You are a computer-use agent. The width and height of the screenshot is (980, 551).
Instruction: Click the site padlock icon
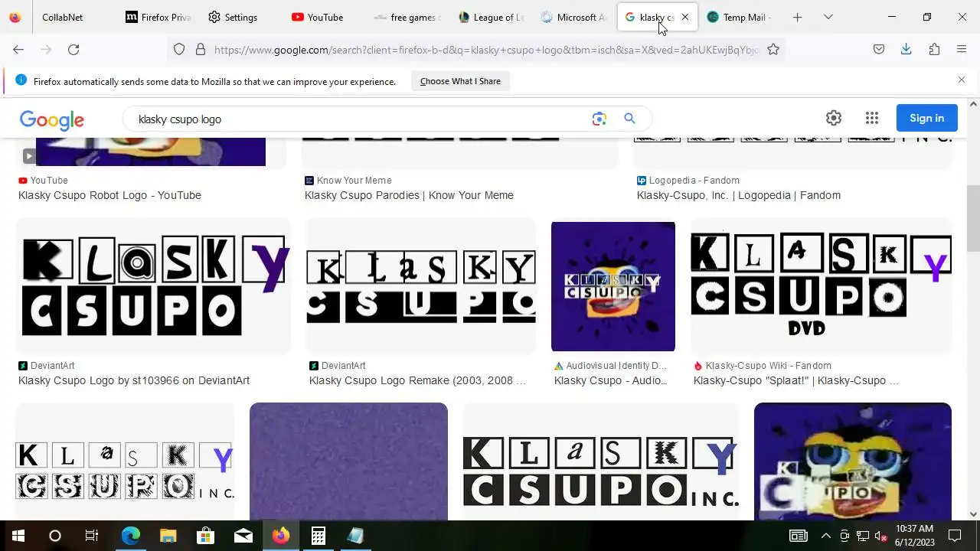(x=201, y=49)
